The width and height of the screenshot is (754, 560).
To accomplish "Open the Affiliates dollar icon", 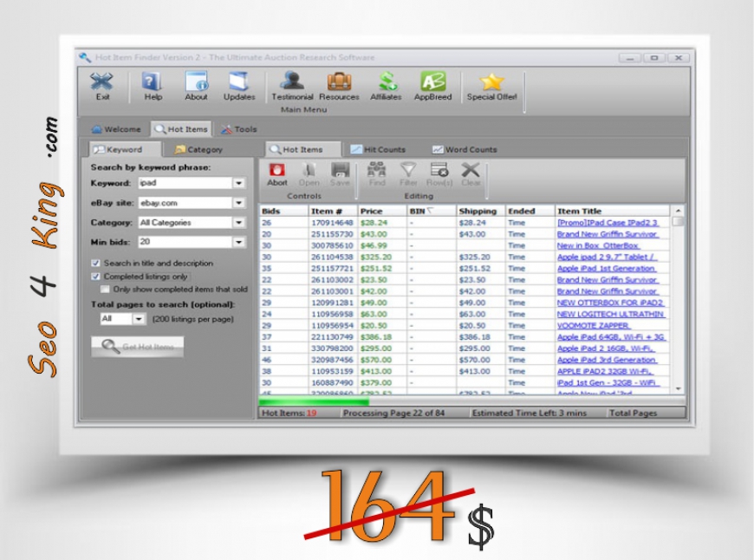I will [x=387, y=81].
